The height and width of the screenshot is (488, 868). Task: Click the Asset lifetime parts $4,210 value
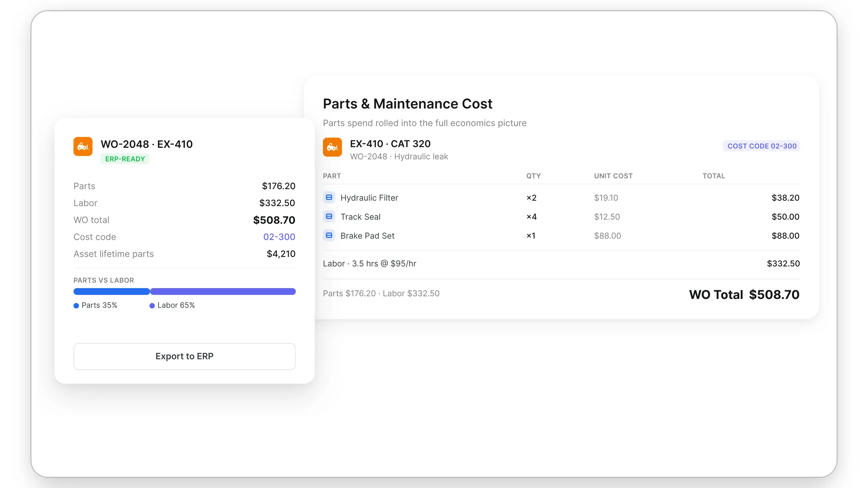pyautogui.click(x=281, y=254)
